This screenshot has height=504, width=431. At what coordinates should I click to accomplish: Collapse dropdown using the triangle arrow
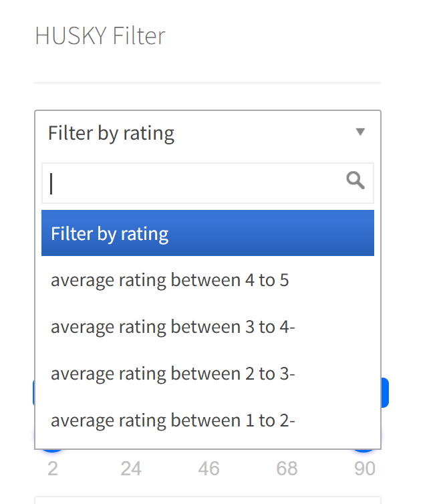(x=360, y=132)
